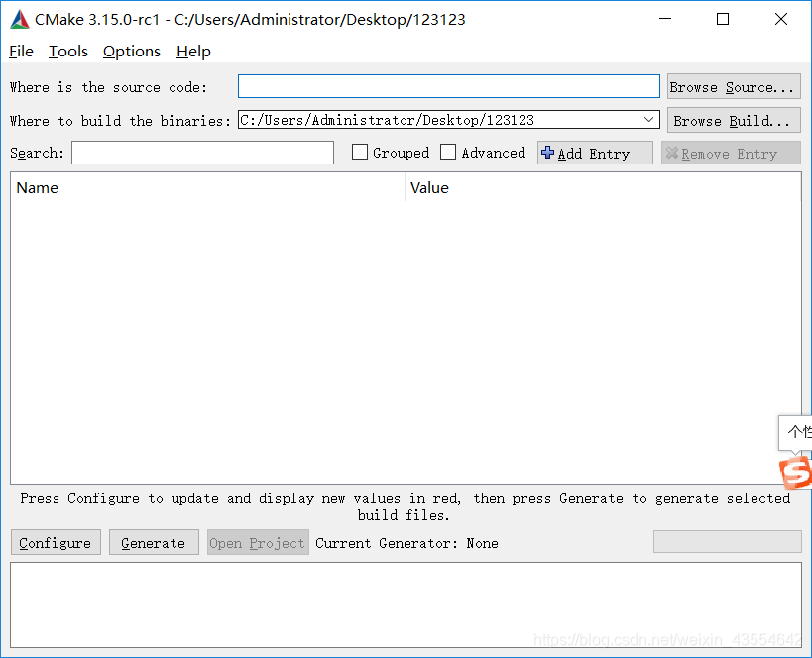Close the CMake window
The image size is (812, 658).
(x=781, y=19)
